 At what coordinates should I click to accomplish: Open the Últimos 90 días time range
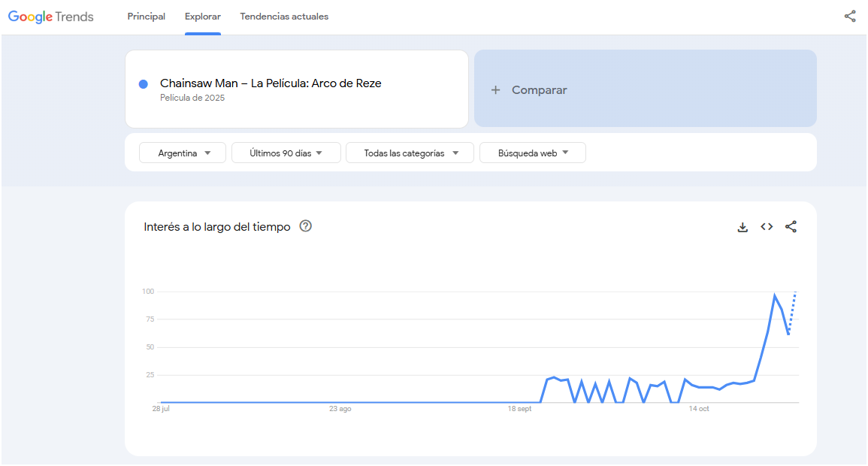pyautogui.click(x=286, y=153)
